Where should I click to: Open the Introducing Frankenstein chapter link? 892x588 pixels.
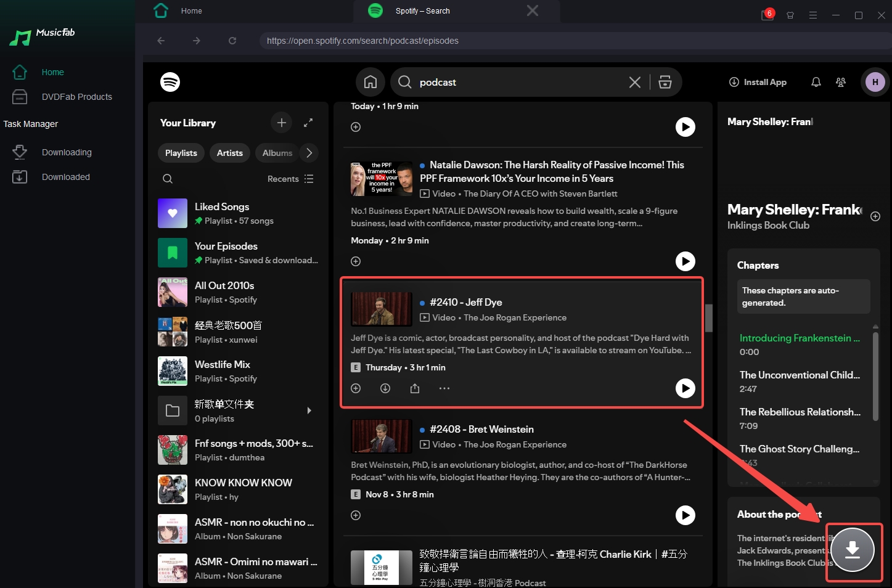pyautogui.click(x=800, y=338)
